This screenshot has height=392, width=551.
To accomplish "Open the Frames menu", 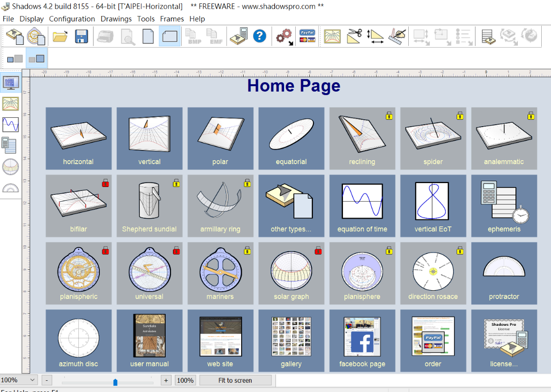I will point(172,19).
